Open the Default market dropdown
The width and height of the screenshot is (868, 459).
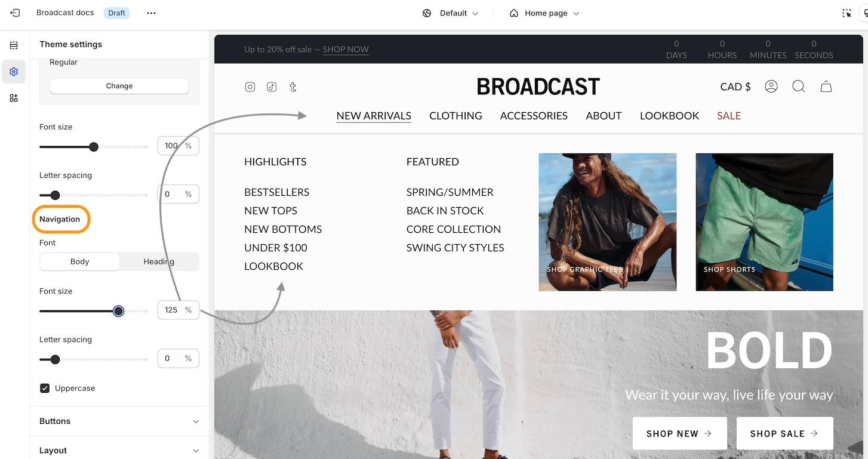[x=451, y=13]
